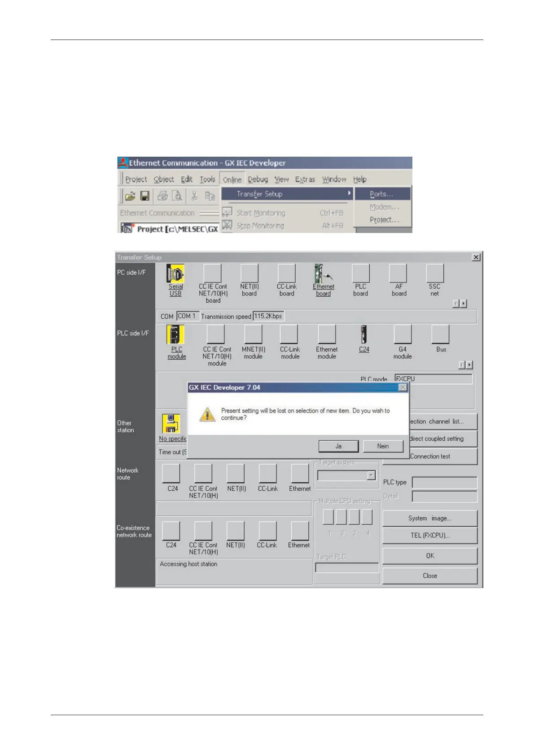Open the Object menu
Screen dimensions: 534x756
[164, 179]
